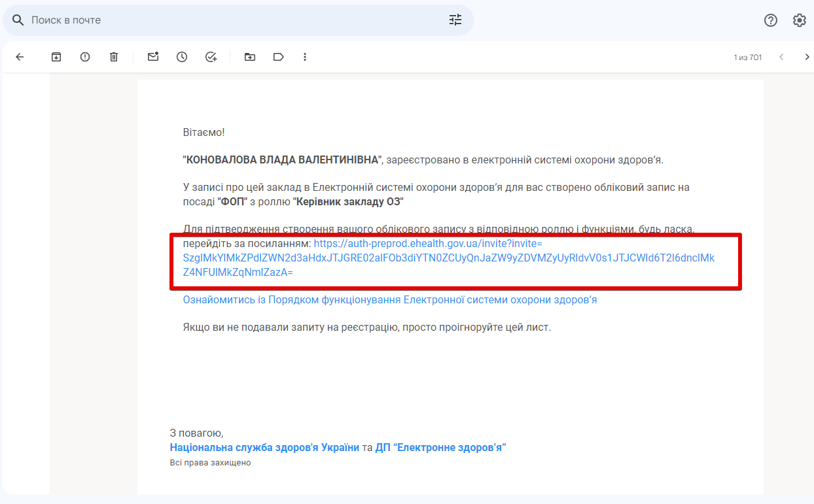The width and height of the screenshot is (814, 504).
Task: Open the Settings gear icon
Action: coord(800,20)
